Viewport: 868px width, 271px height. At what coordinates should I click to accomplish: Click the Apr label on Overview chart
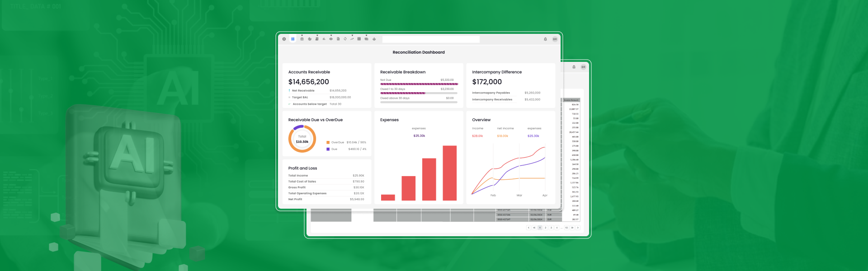pos(545,196)
